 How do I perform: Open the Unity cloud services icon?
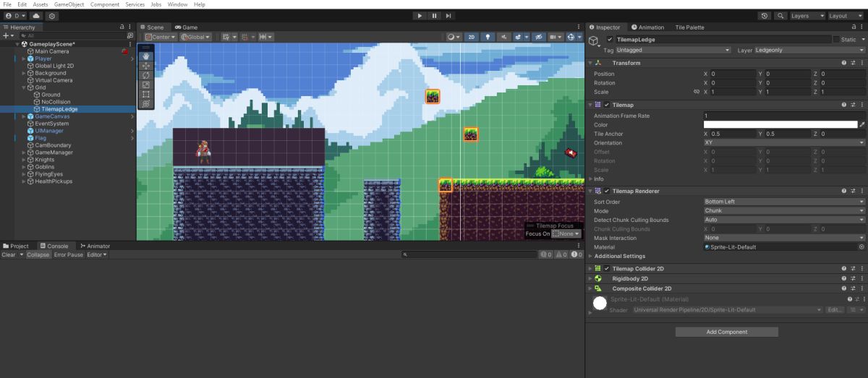36,16
